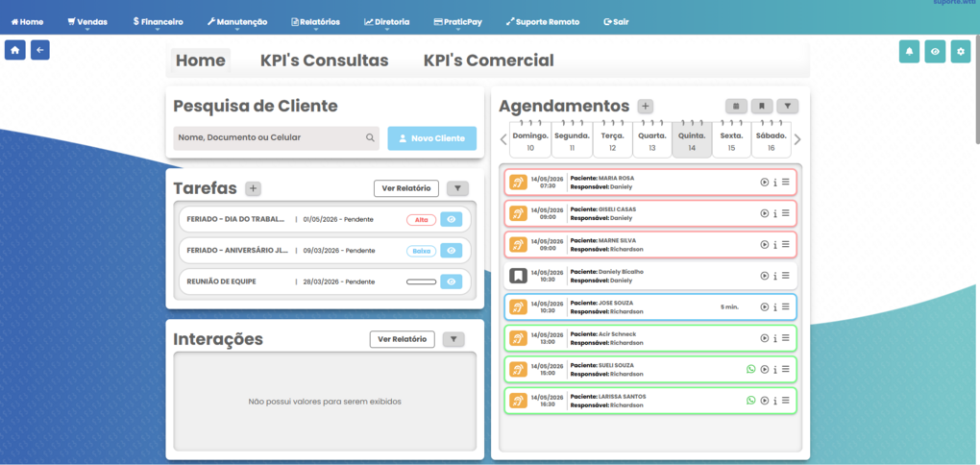The image size is (980, 465).
Task: Click the Nome, Documento ou Celular field
Action: 277,138
